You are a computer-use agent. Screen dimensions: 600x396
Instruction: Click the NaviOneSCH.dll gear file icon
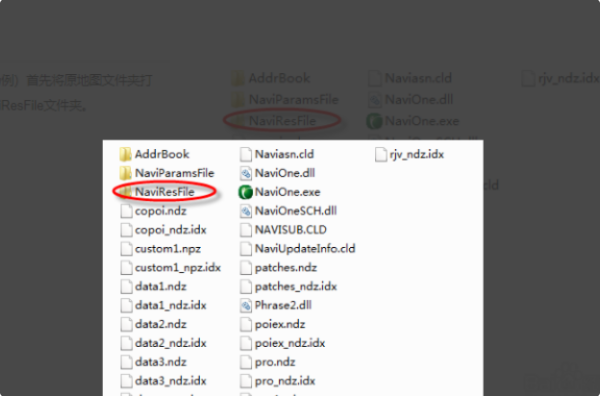point(246,211)
